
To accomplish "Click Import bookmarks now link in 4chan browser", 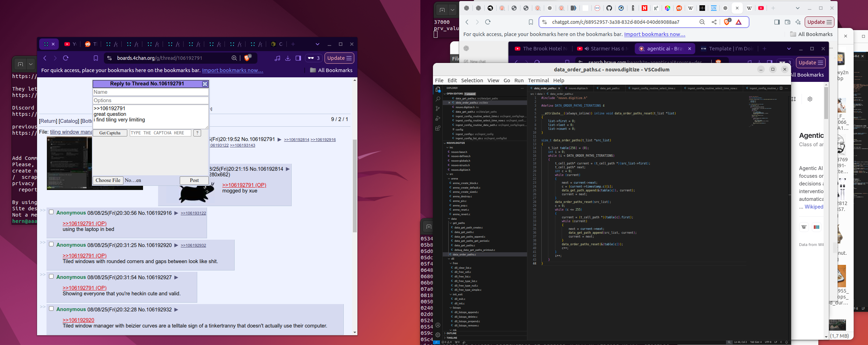I will (x=233, y=70).
